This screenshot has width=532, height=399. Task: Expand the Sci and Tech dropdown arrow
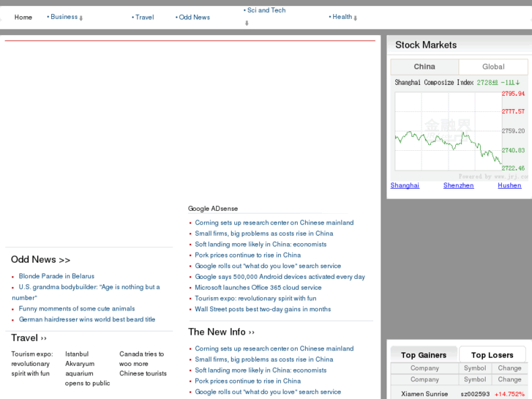(x=247, y=23)
